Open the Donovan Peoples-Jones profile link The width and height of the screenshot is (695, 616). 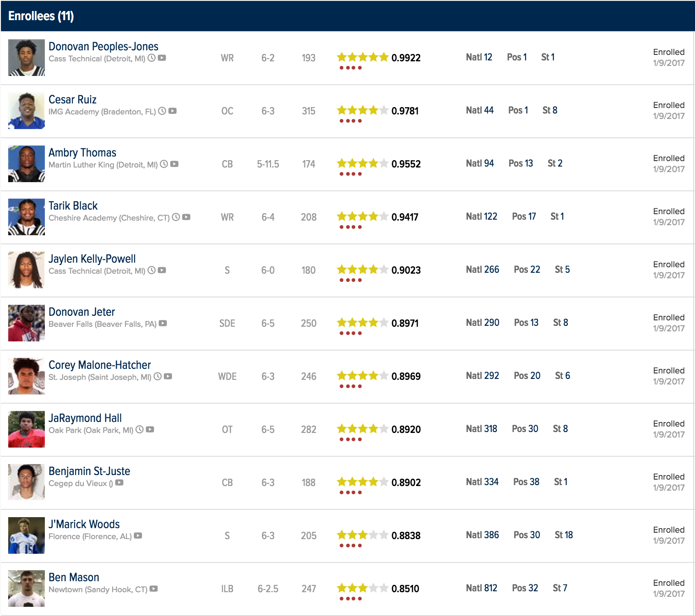[103, 46]
